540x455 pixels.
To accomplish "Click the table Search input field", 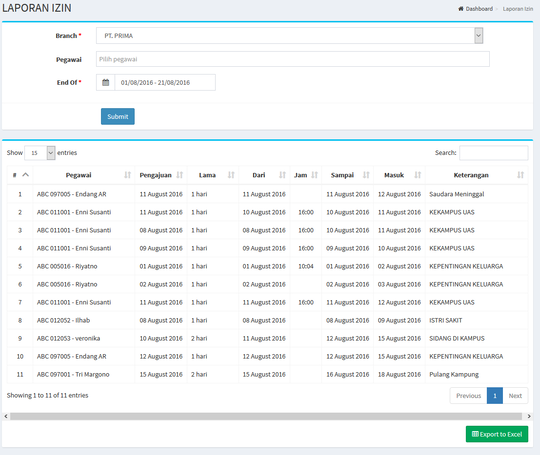I will [x=494, y=153].
